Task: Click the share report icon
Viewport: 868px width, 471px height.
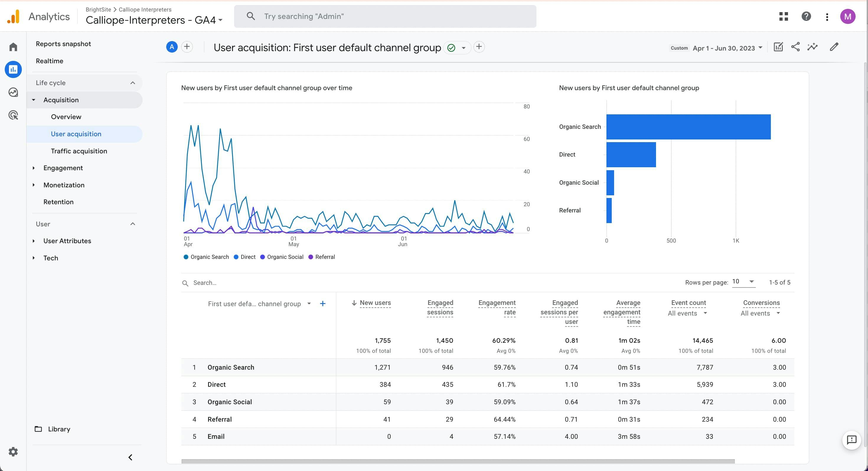Action: point(796,47)
